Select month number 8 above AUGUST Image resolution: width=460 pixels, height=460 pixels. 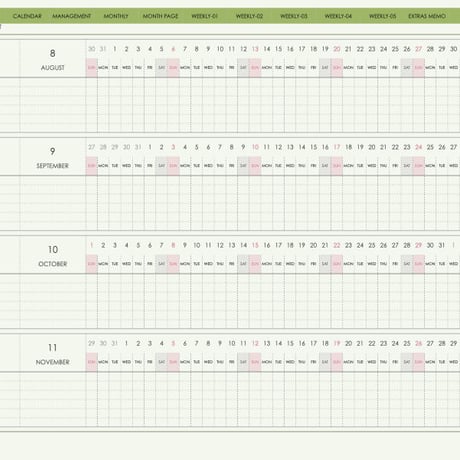[x=53, y=53]
